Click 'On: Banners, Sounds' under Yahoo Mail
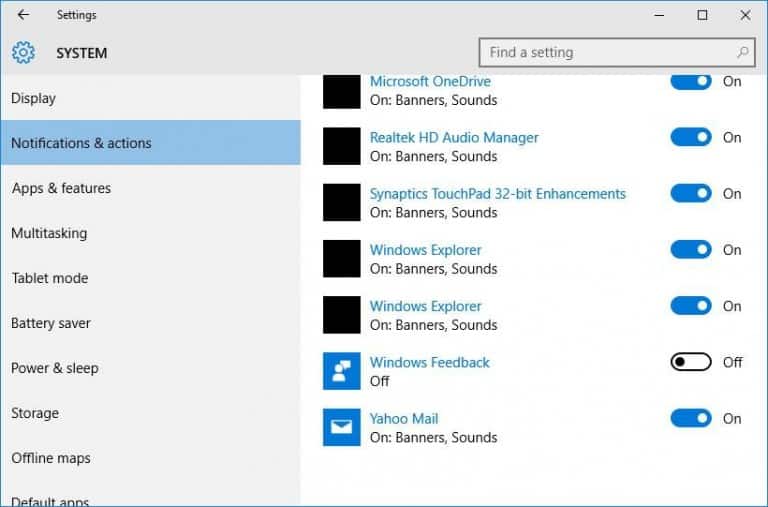This screenshot has width=768, height=507. pos(433,437)
